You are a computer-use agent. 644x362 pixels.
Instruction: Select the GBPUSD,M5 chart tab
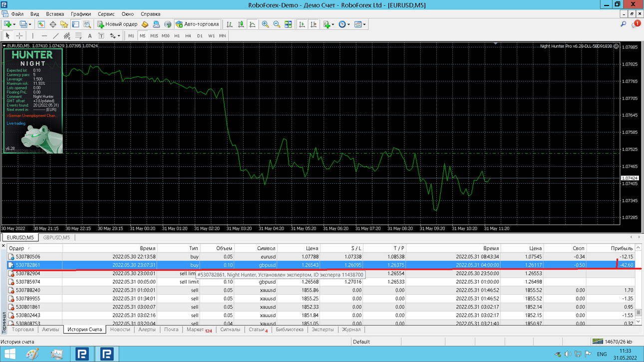56,238
